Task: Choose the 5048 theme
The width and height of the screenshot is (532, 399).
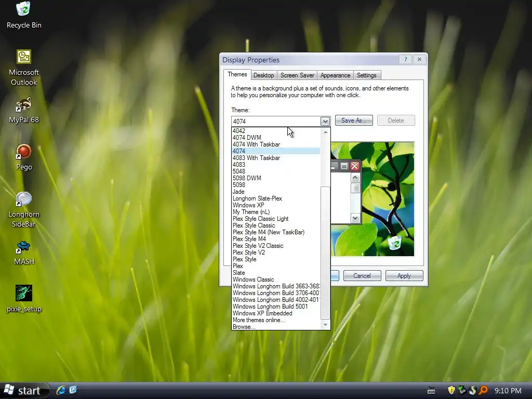Action: click(x=276, y=171)
